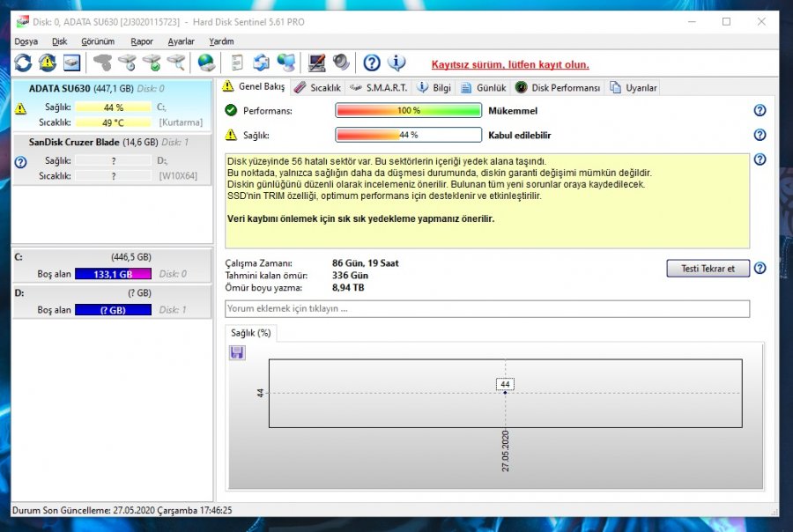This screenshot has width=793, height=532.
Task: Click the green check icon beside Performans
Action: pyautogui.click(x=231, y=110)
